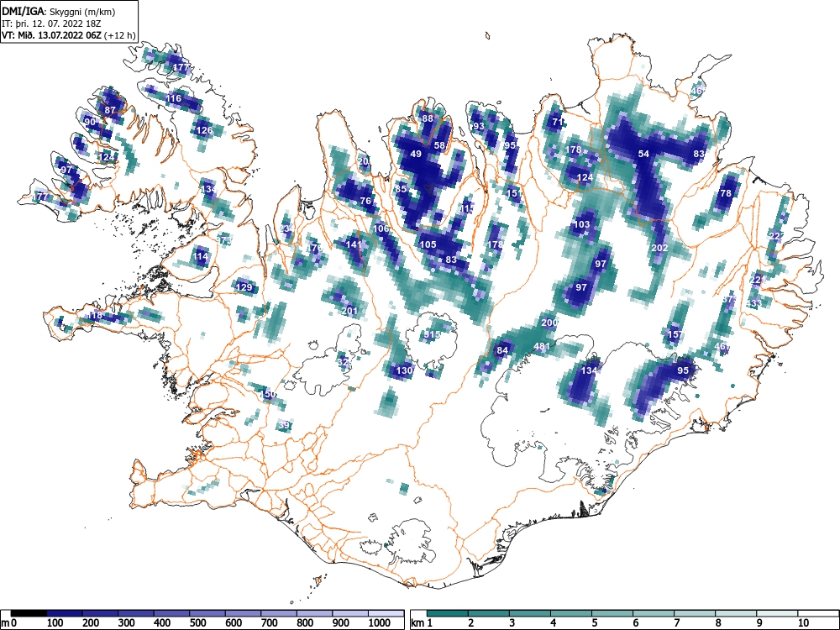Click visibility value '157' in the east
This screenshot has height=630, width=840.
(x=675, y=334)
